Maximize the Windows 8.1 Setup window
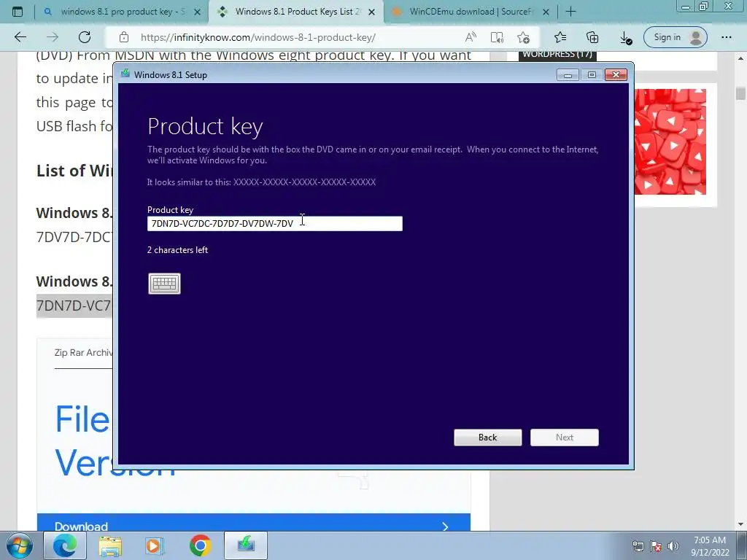Viewport: 747px width, 560px height. pyautogui.click(x=592, y=75)
